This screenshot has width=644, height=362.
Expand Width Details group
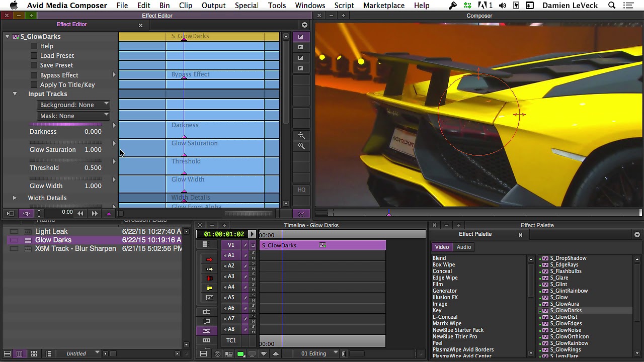tap(15, 198)
